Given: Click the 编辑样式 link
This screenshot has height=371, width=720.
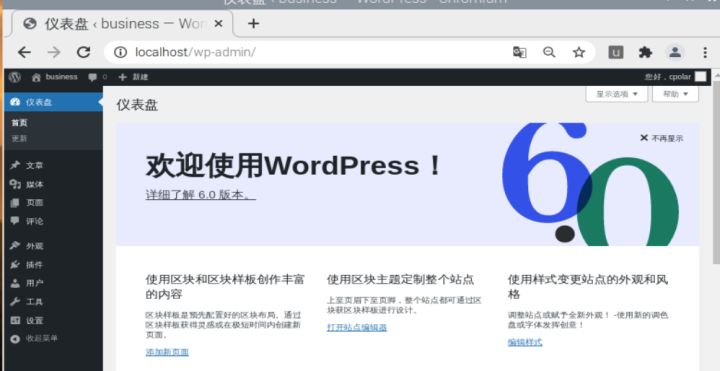Looking at the screenshot, I should 525,342.
